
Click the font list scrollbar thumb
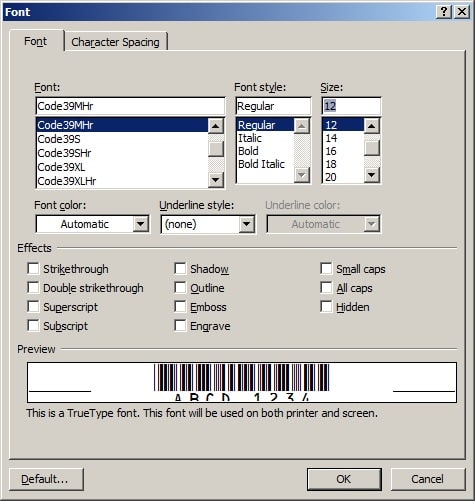216,149
